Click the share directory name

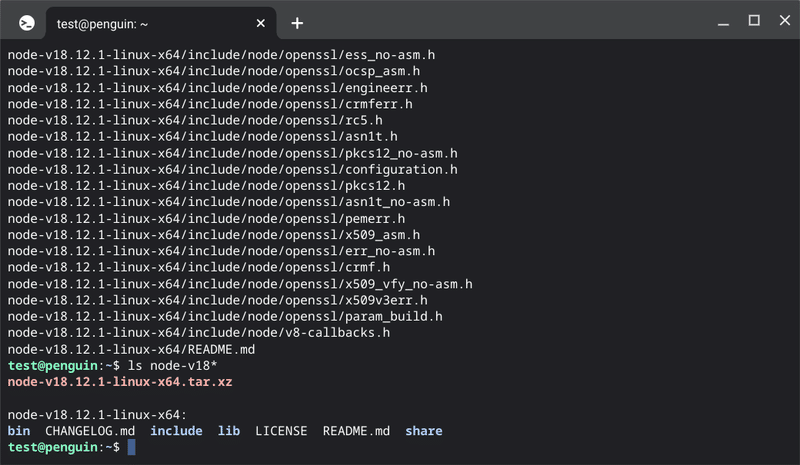click(x=424, y=431)
